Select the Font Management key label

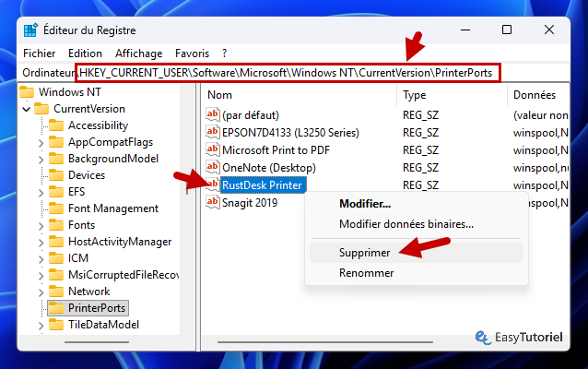point(113,208)
